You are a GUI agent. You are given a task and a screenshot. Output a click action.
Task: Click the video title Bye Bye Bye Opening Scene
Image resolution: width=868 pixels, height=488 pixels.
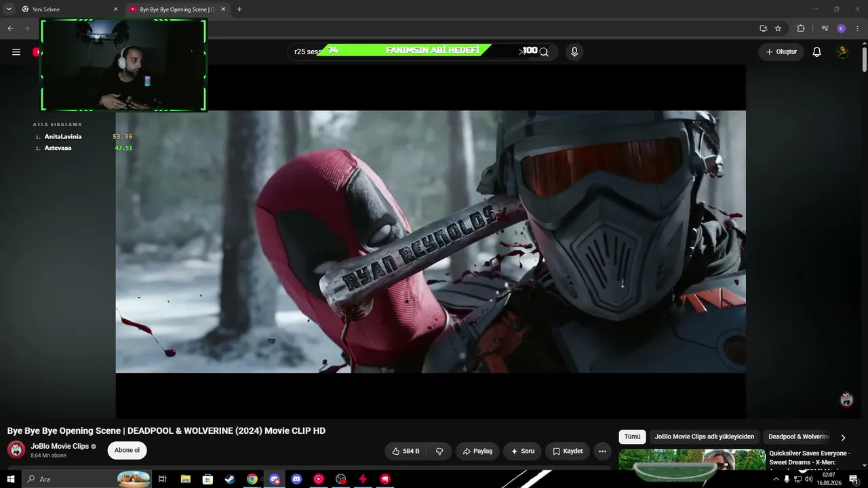166,431
